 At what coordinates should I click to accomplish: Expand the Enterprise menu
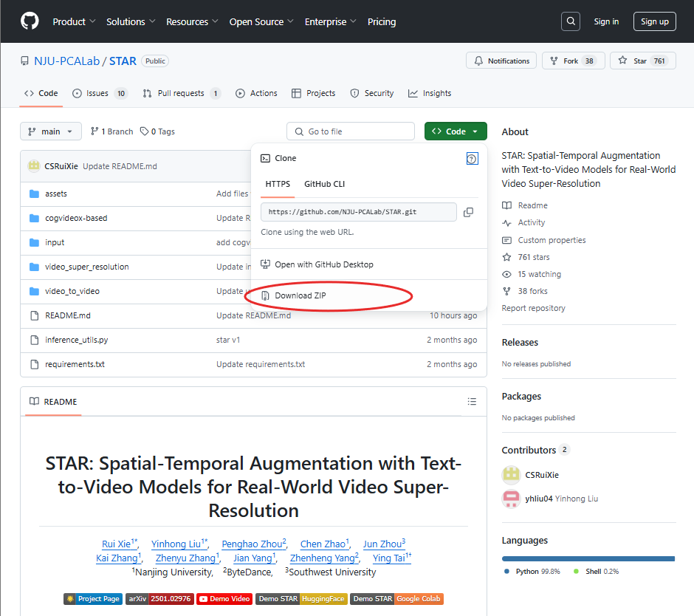(x=330, y=21)
